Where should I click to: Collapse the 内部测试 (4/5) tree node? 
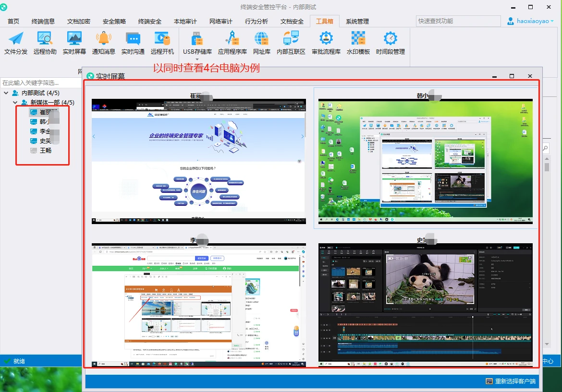point(6,93)
